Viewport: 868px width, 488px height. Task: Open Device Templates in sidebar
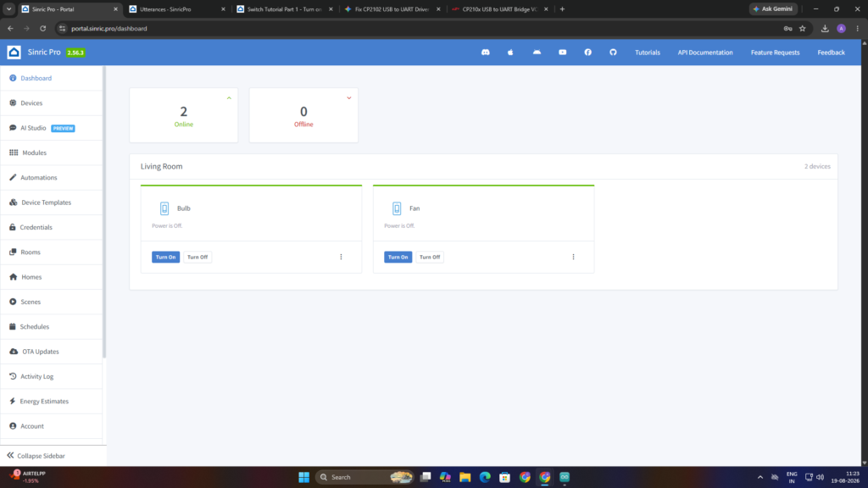point(52,202)
